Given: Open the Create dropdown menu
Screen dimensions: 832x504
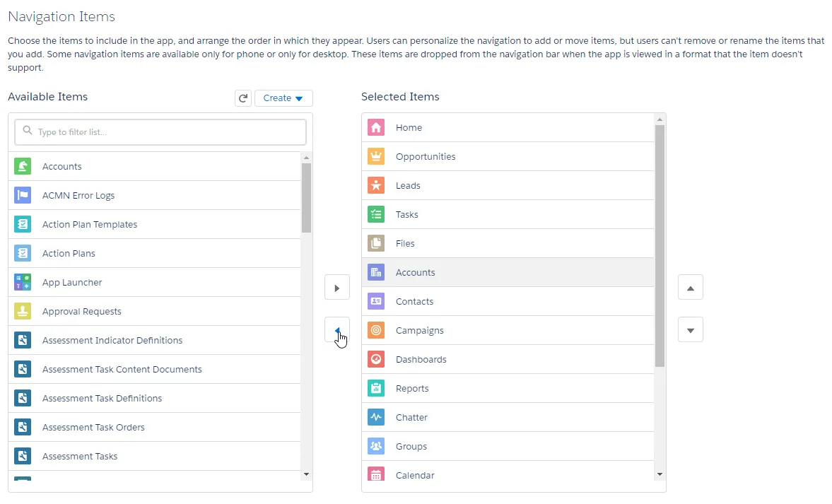Looking at the screenshot, I should [283, 98].
